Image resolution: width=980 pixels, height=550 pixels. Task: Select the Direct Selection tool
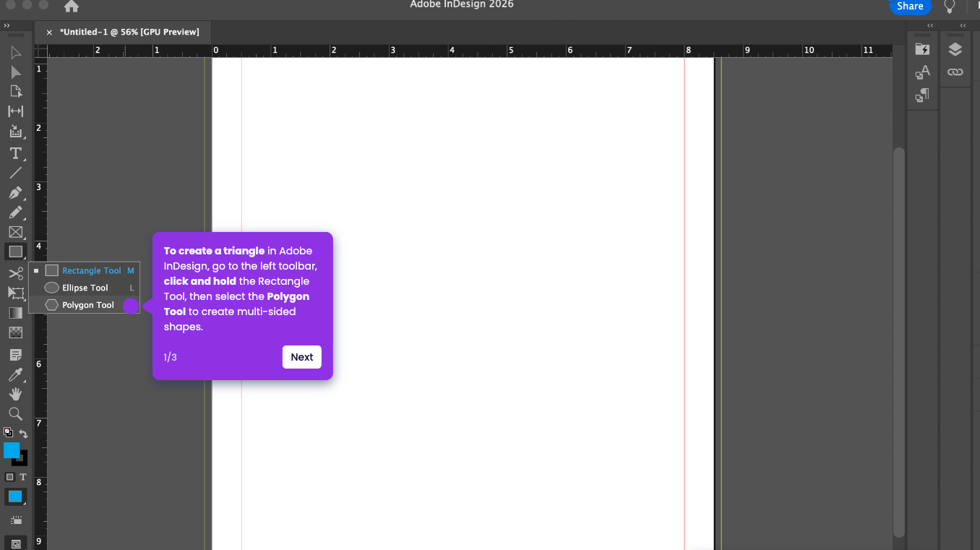pyautogui.click(x=16, y=72)
